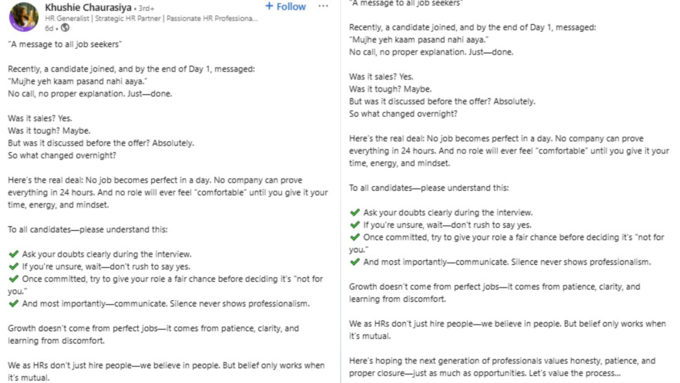Click the checkmark beside "If you're unsure" in left post
680x383 pixels.
click(14, 266)
